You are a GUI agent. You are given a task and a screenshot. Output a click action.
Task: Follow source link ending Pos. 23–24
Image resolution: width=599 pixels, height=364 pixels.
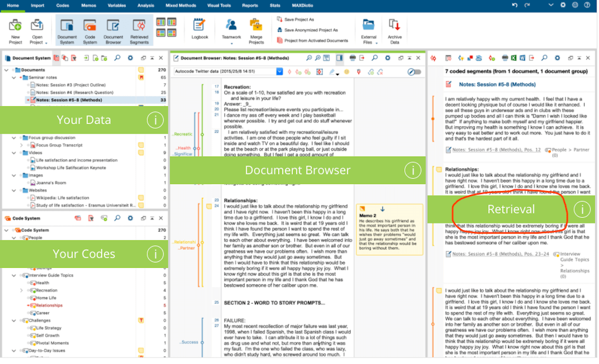(501, 254)
